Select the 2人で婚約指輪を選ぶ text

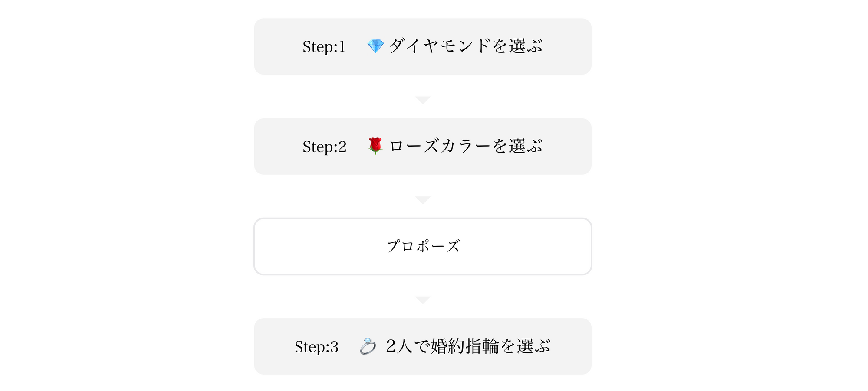468,346
